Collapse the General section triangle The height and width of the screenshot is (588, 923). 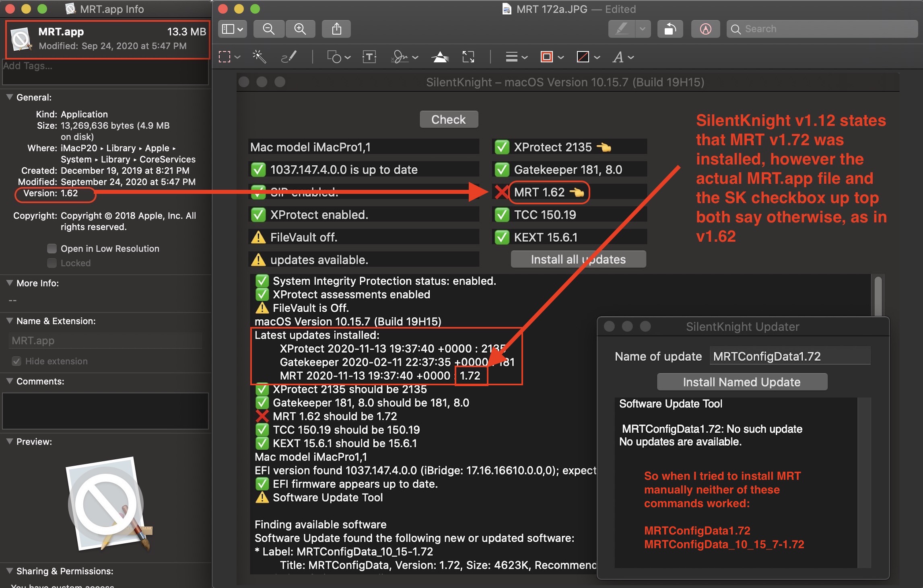pos(10,97)
